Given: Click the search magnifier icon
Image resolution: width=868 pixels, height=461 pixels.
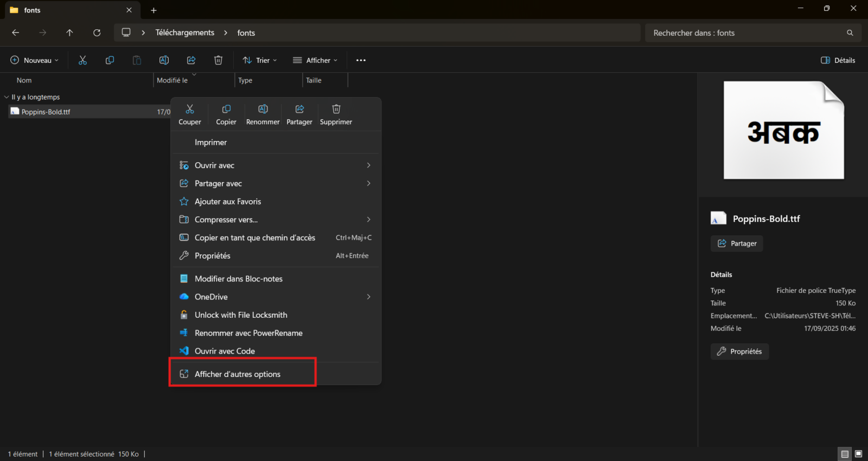Looking at the screenshot, I should (x=850, y=33).
